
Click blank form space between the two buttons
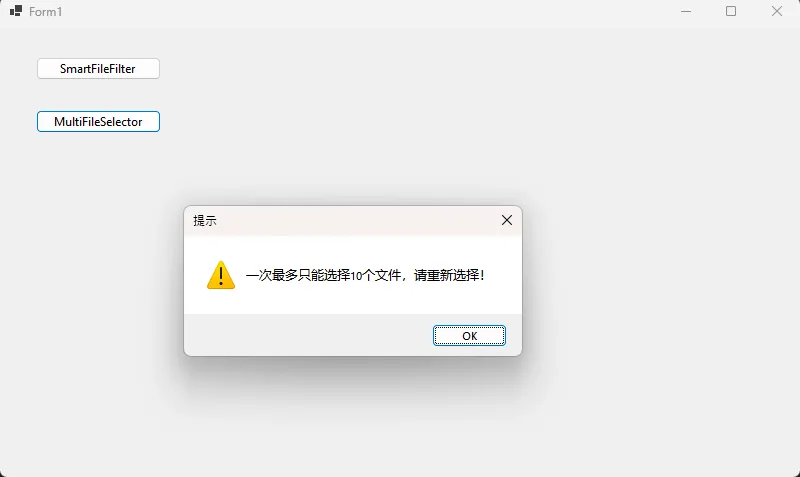point(98,95)
